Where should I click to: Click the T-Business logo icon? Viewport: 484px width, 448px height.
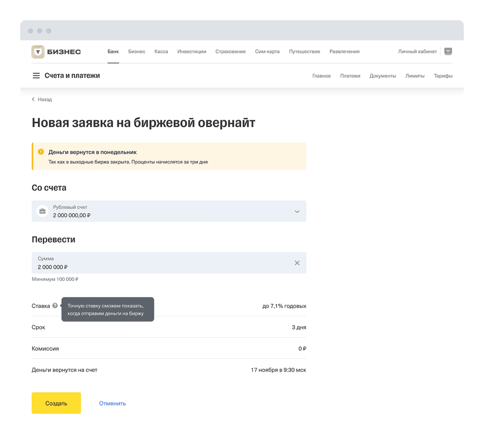[38, 52]
